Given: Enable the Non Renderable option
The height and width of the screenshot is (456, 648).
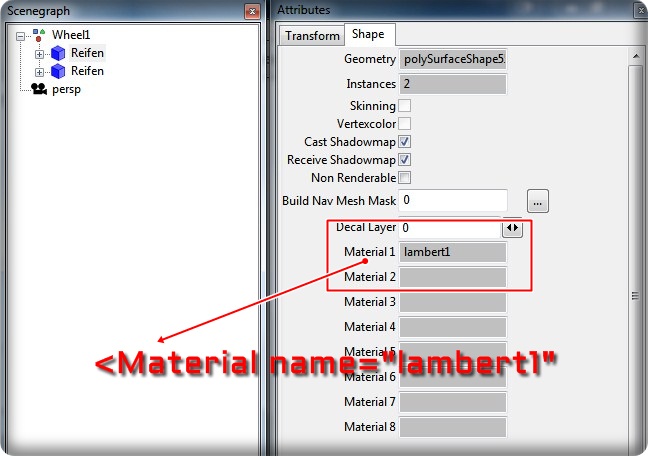Looking at the screenshot, I should [x=405, y=178].
